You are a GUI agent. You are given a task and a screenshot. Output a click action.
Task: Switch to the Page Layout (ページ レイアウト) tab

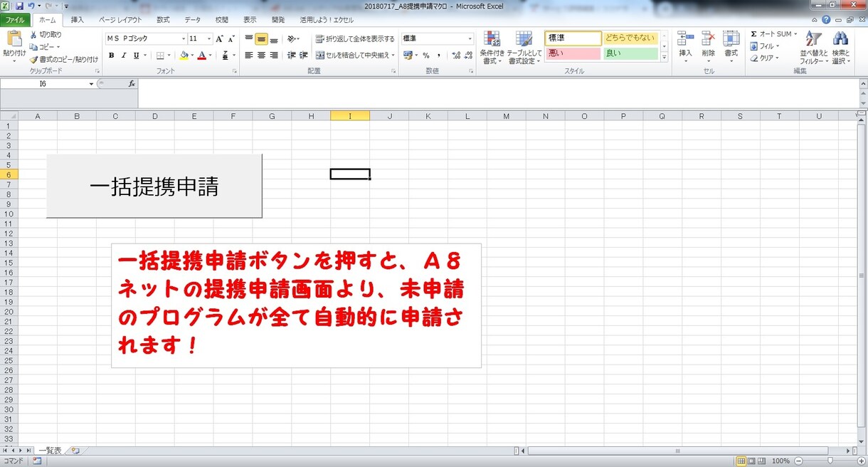(120, 20)
